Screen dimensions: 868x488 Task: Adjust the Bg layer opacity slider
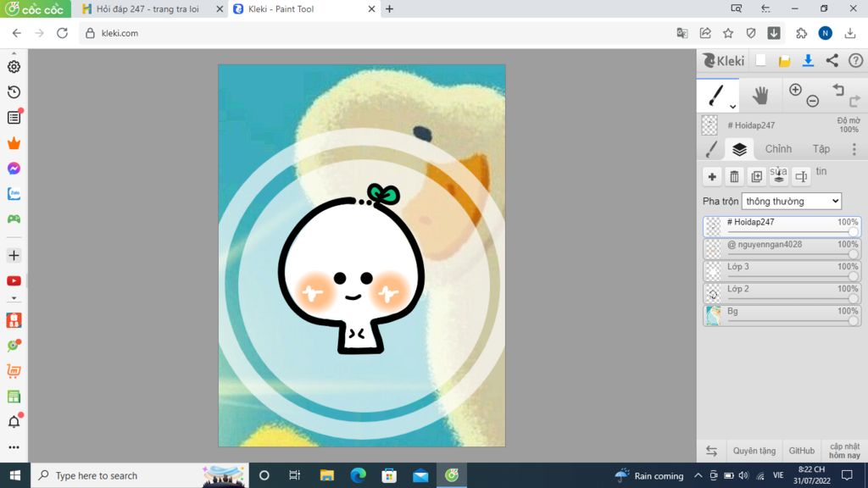(793, 321)
